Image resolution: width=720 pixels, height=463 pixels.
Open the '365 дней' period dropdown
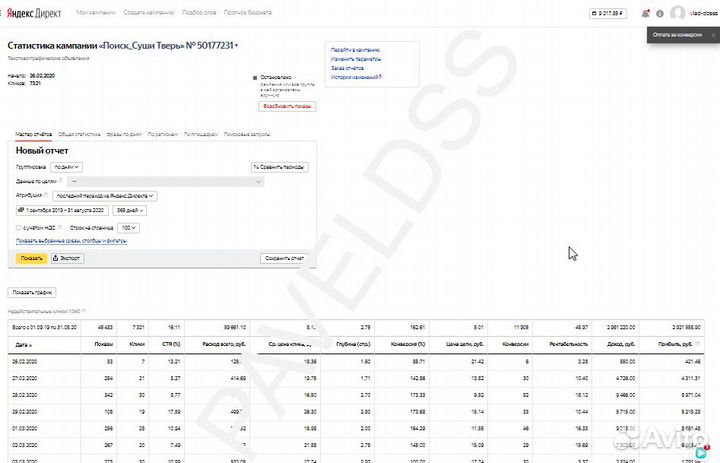[130, 211]
